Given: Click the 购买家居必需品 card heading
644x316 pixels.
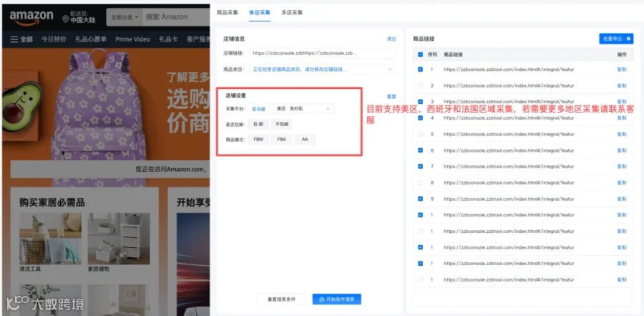Looking at the screenshot, I should (x=52, y=202).
